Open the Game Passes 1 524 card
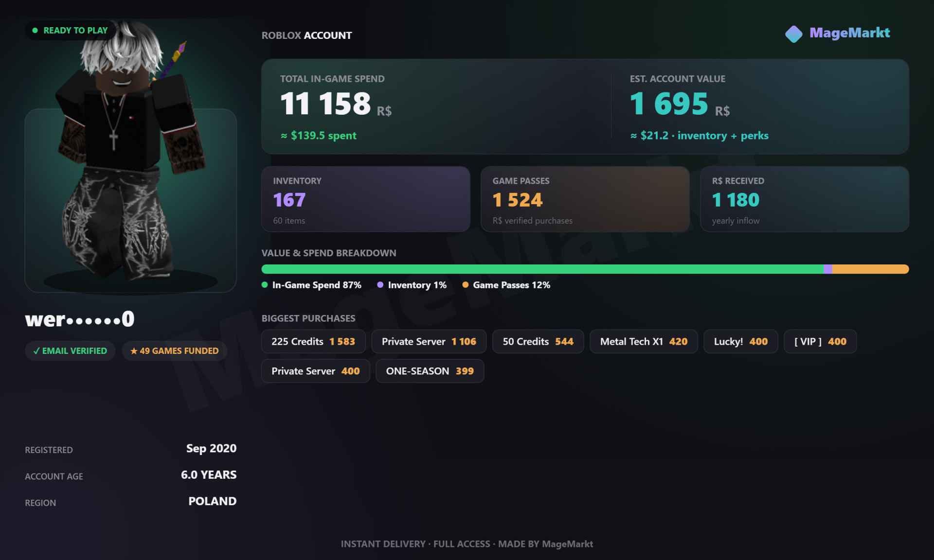 pos(585,199)
